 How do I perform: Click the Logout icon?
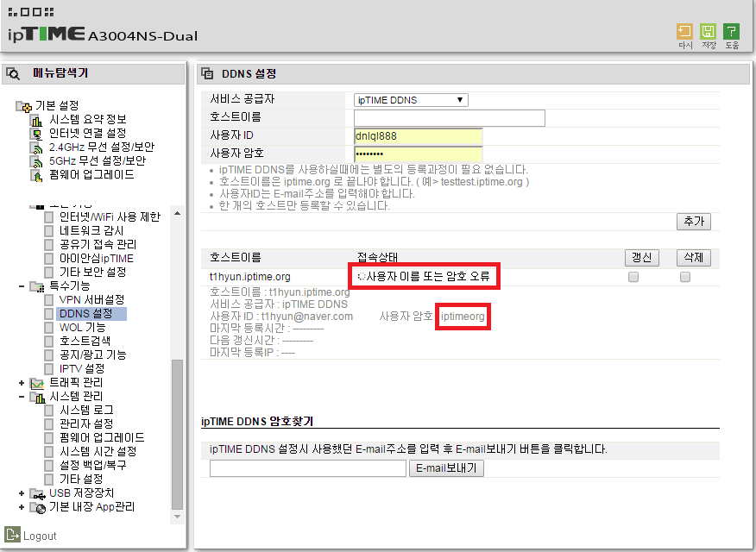[x=13, y=535]
